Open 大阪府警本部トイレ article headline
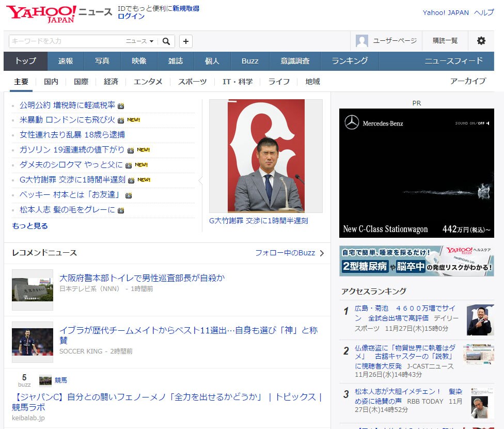Viewport: 504px width, 429px height. tap(142, 278)
